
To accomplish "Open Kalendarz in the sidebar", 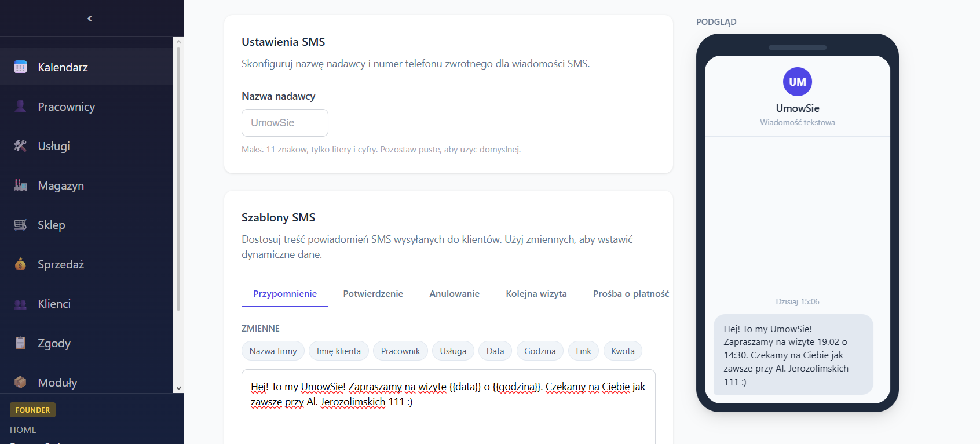I will pos(86,67).
